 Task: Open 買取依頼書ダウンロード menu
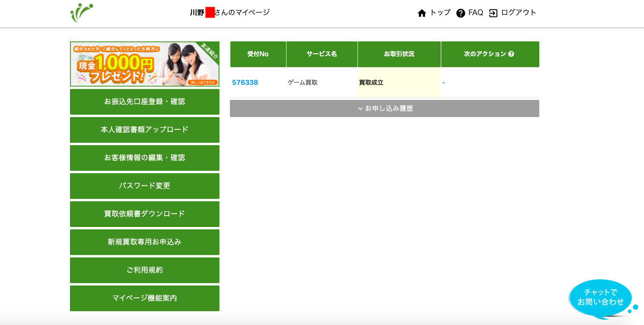pos(145,214)
